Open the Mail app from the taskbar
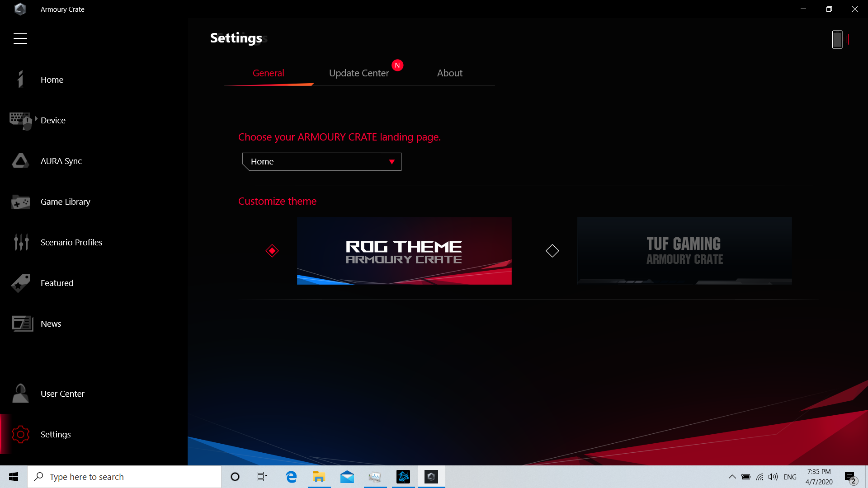Image resolution: width=868 pixels, height=488 pixels. point(347,477)
